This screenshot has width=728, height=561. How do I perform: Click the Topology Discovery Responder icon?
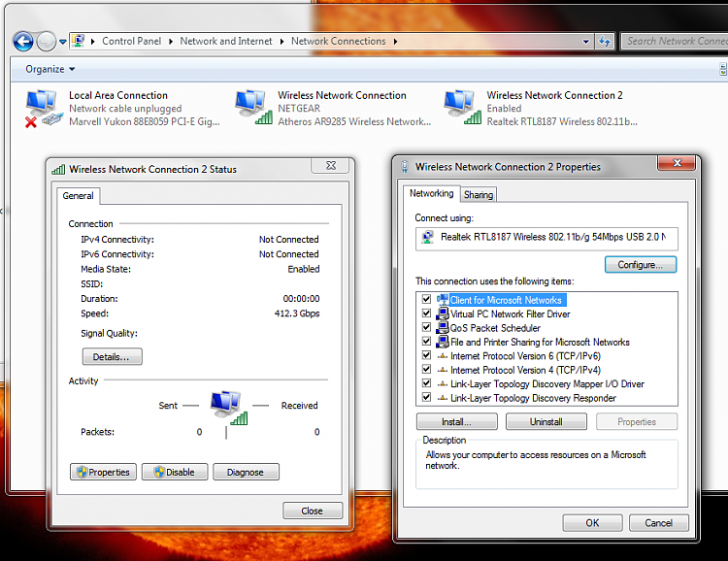click(443, 398)
